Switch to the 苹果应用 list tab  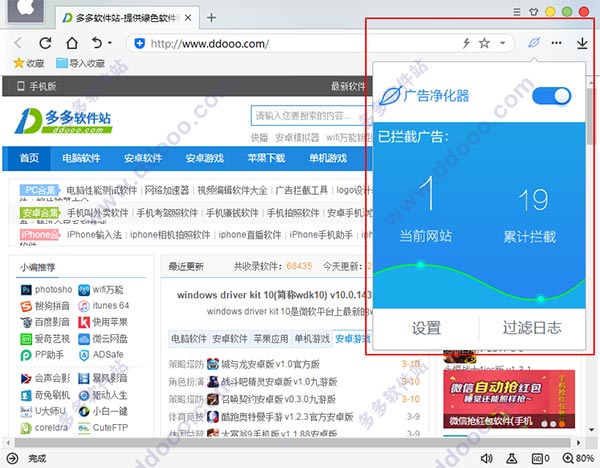(271, 339)
